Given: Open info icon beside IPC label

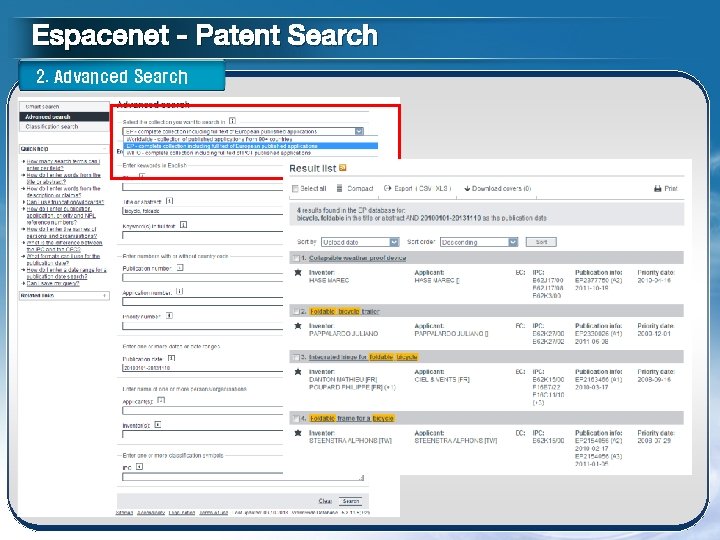Looking at the screenshot, I should (x=140, y=467).
